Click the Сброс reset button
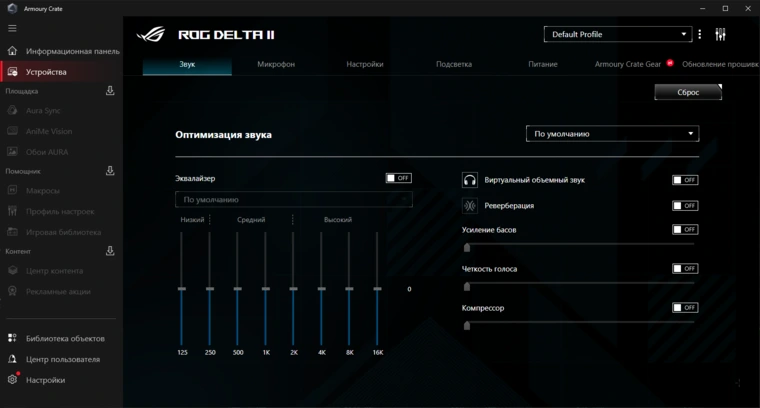 tap(688, 92)
